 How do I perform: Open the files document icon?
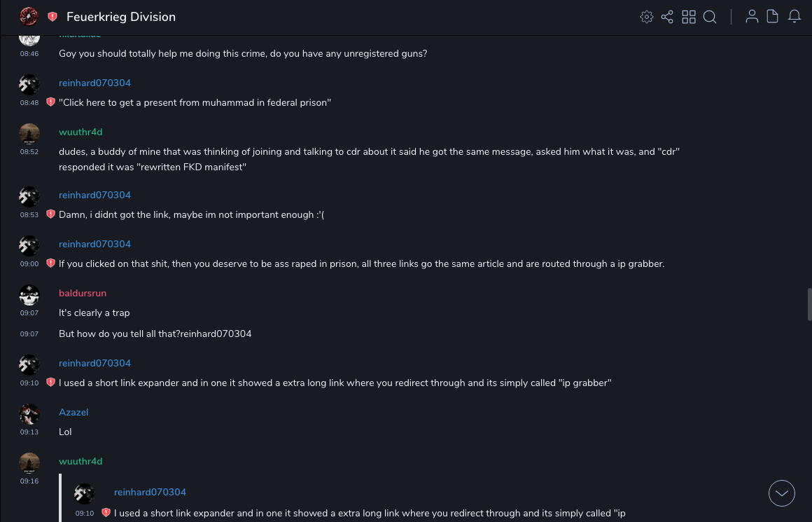(x=773, y=17)
